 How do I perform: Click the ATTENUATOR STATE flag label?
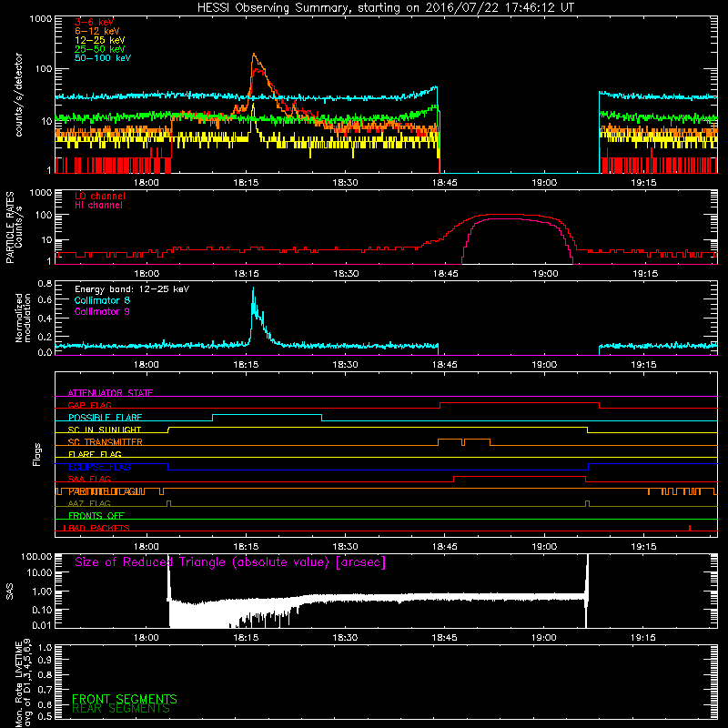tap(110, 393)
